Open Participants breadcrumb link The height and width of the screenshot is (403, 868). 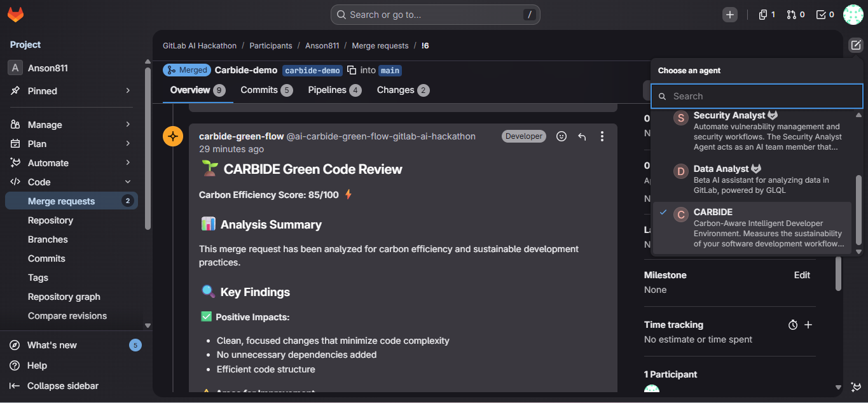click(271, 46)
